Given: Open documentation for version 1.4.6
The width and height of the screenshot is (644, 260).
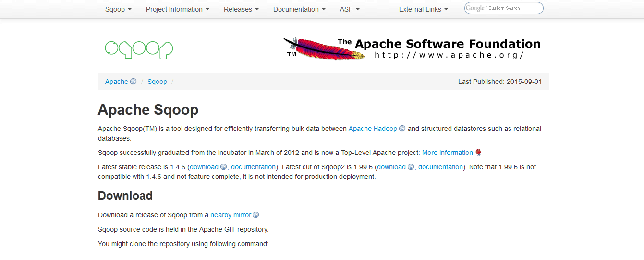Looking at the screenshot, I should [x=253, y=167].
